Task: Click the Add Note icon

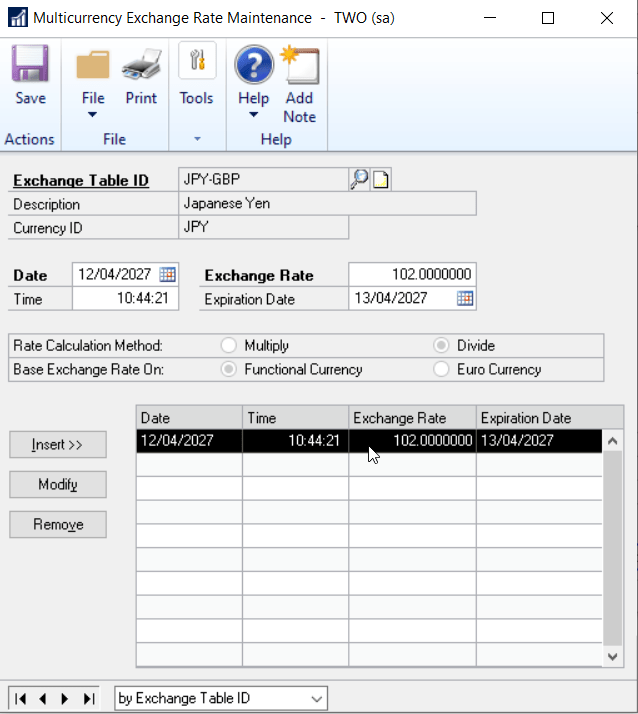Action: (299, 67)
